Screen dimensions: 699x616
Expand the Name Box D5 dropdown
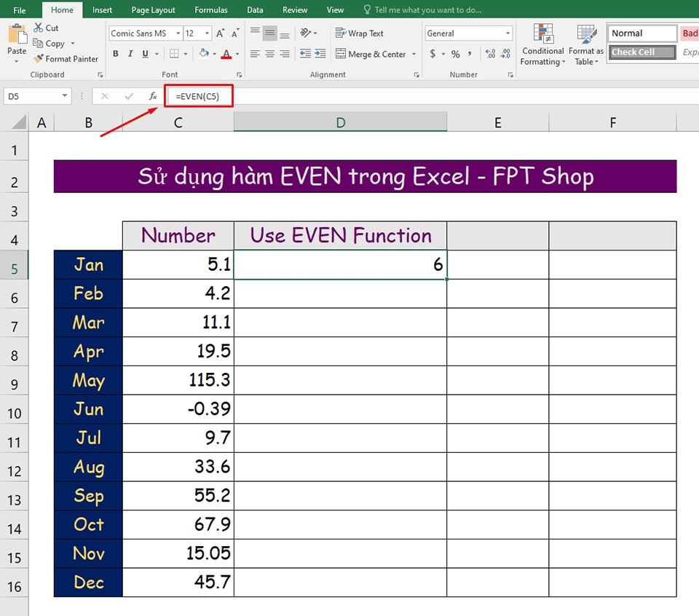(65, 96)
